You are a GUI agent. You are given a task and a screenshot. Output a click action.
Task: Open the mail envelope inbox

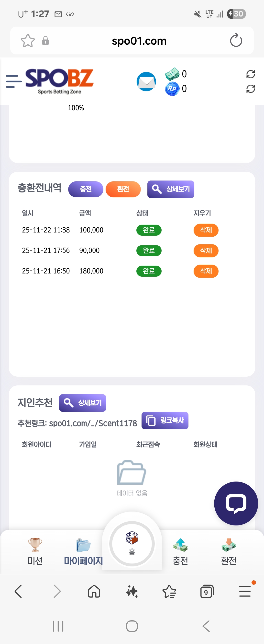click(146, 81)
